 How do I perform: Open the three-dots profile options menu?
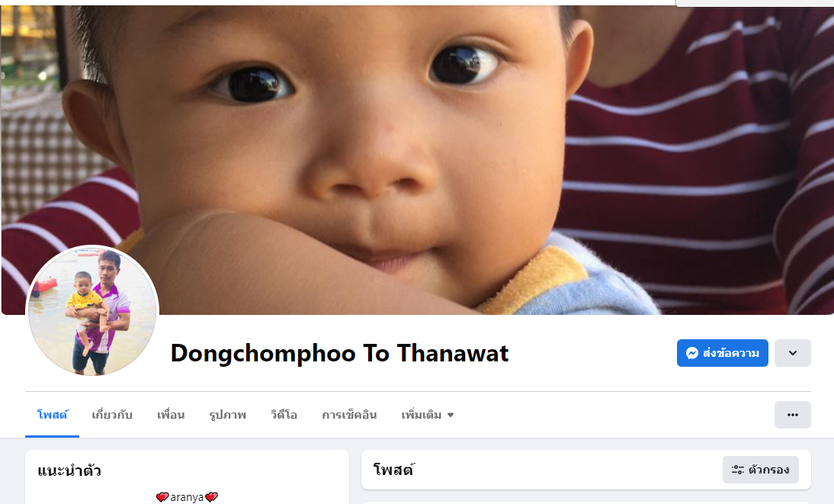[x=793, y=415]
